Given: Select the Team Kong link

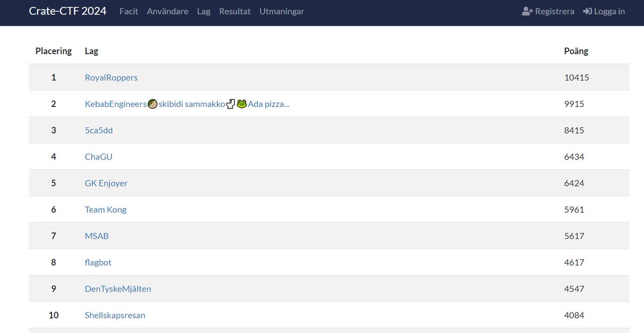Looking at the screenshot, I should coord(106,209).
